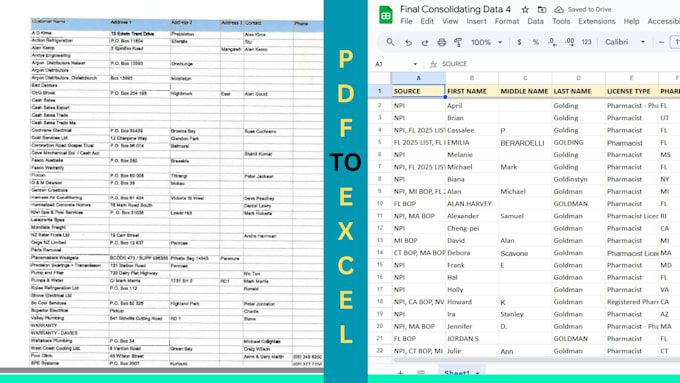Select row 1 header number
The image size is (680, 383).
tap(379, 91)
